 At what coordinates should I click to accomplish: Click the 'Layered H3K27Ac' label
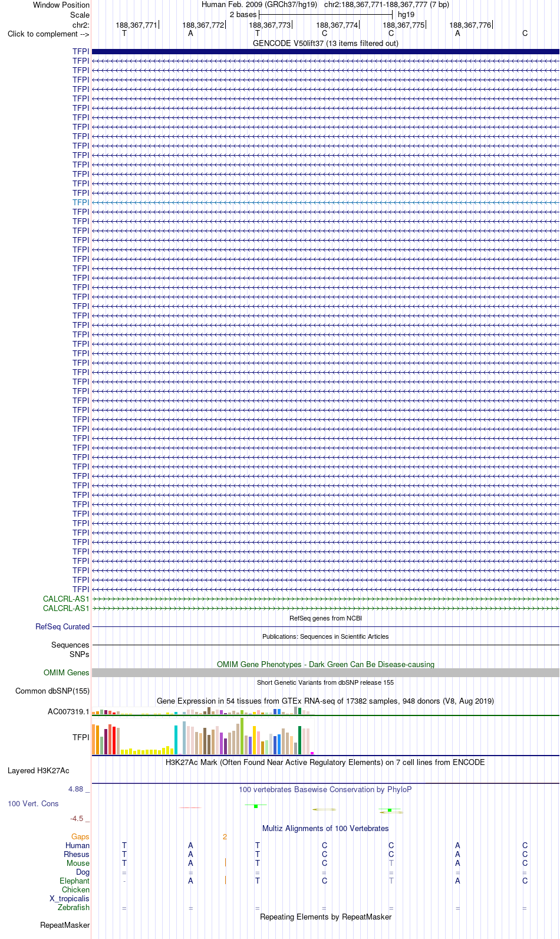[x=38, y=770]
